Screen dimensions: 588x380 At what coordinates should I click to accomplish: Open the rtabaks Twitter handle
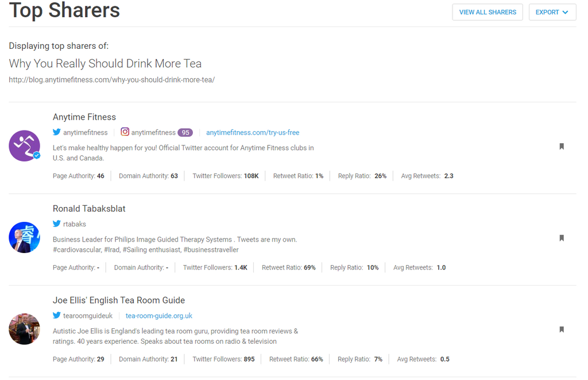[x=75, y=224]
